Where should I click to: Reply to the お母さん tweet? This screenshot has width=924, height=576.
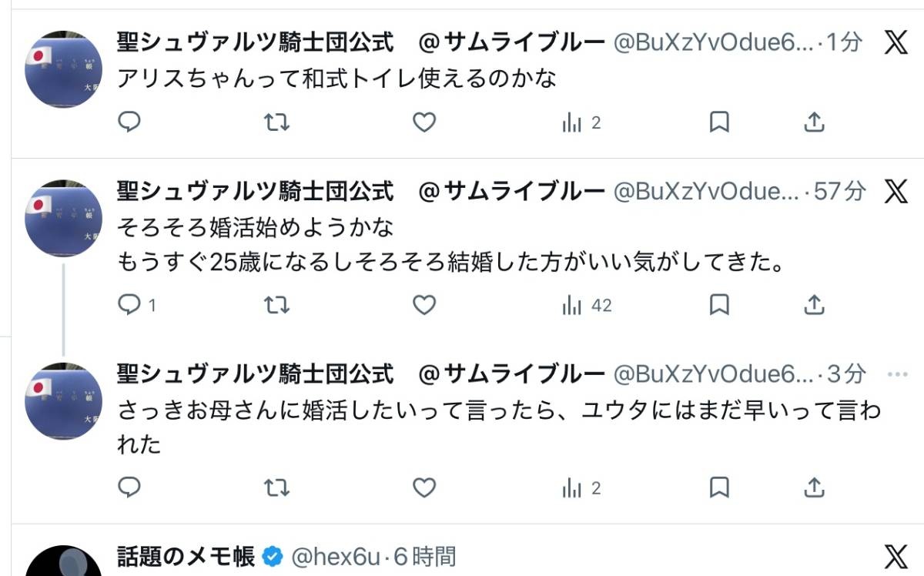(129, 487)
